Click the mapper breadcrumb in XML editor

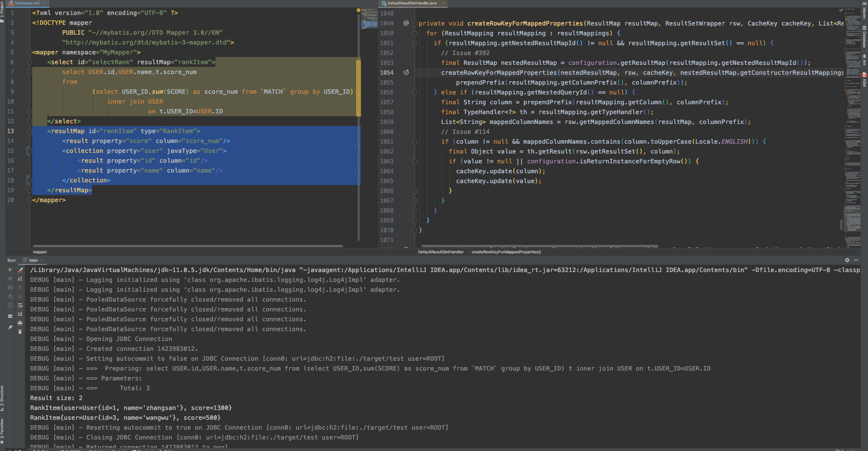[x=40, y=252]
